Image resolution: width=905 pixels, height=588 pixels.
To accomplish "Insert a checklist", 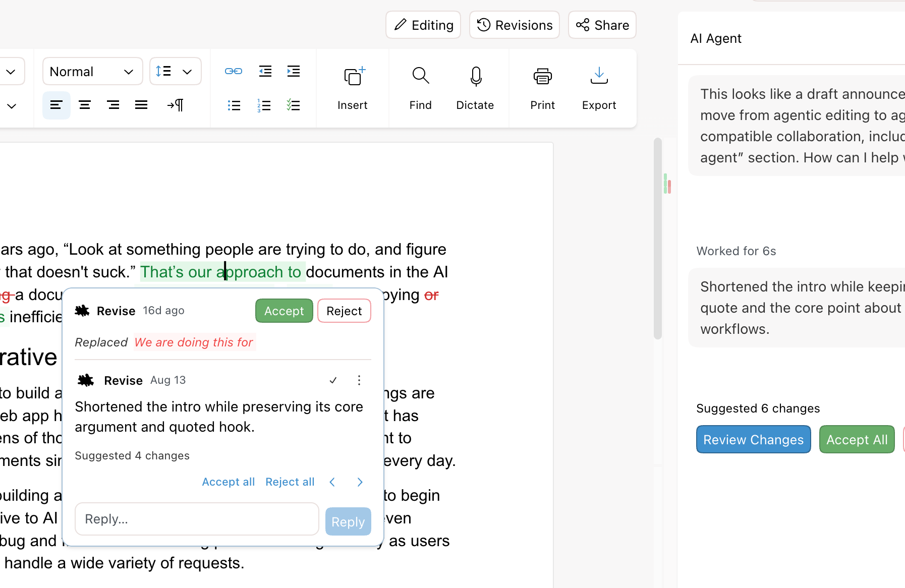I will 294,105.
